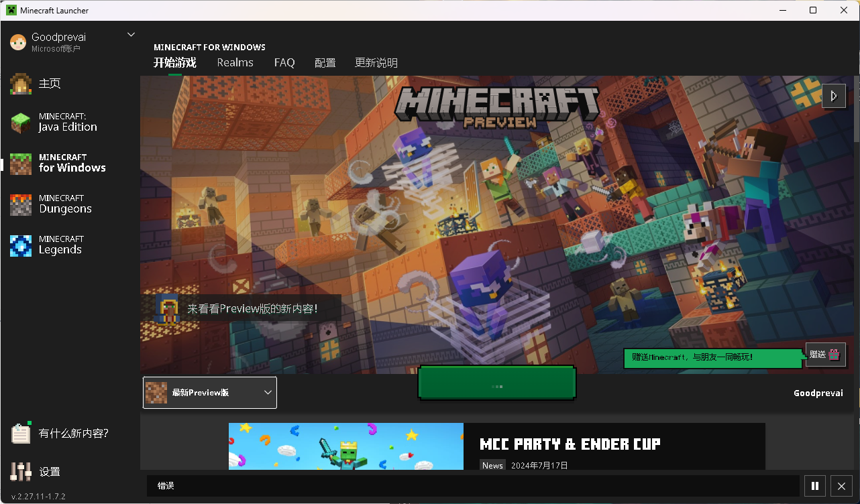Open the MCC PARTY & ENDER CUP headline
Viewport: 860px width, 504px height.
tap(570, 444)
